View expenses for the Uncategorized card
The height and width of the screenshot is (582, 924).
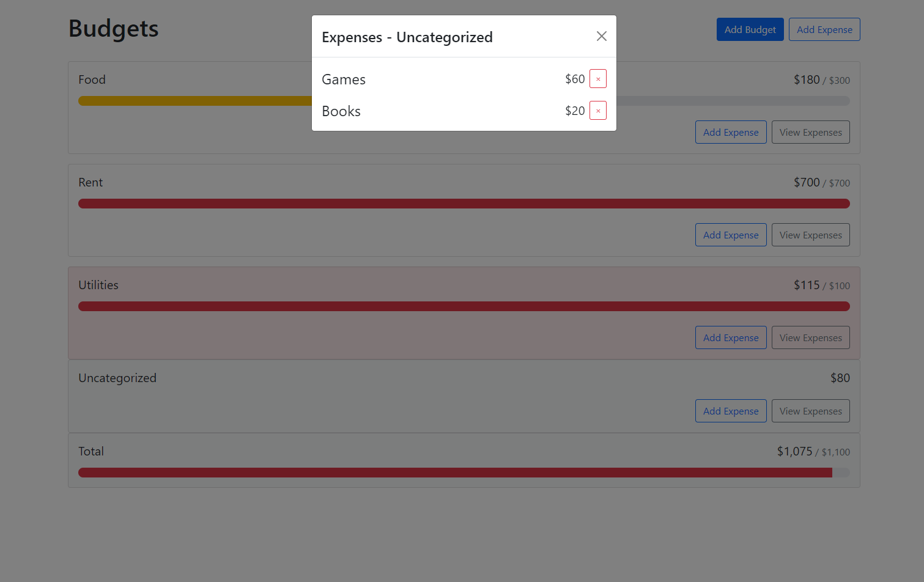811,411
